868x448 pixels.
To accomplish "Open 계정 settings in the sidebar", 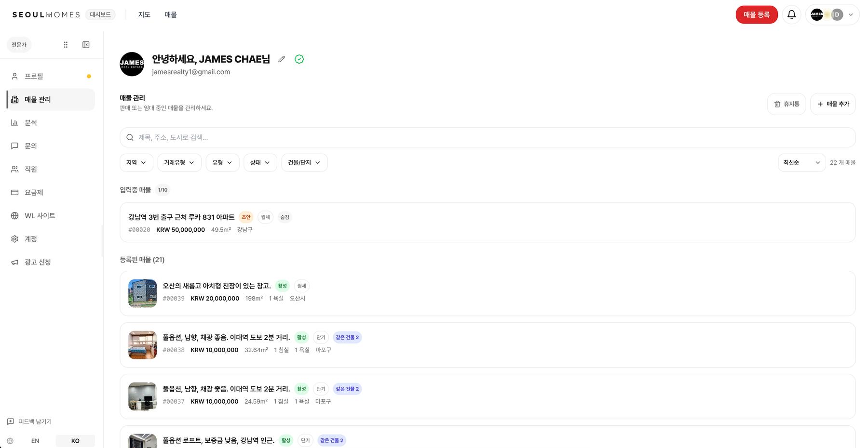I will 51,239.
